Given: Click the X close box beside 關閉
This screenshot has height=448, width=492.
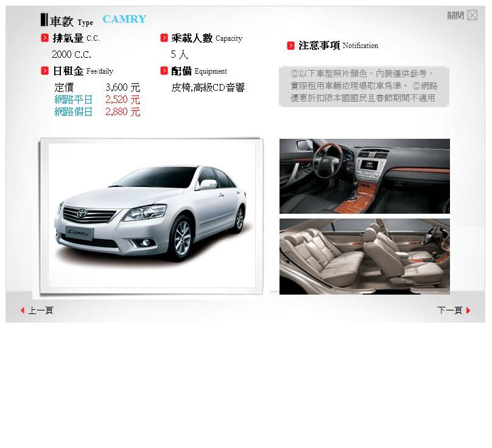Looking at the screenshot, I should point(473,15).
